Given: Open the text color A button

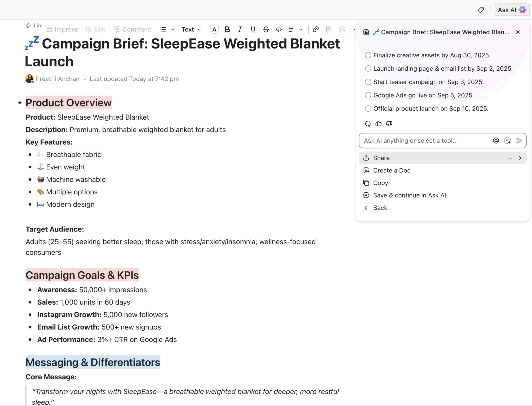Looking at the screenshot, I should coord(214,29).
